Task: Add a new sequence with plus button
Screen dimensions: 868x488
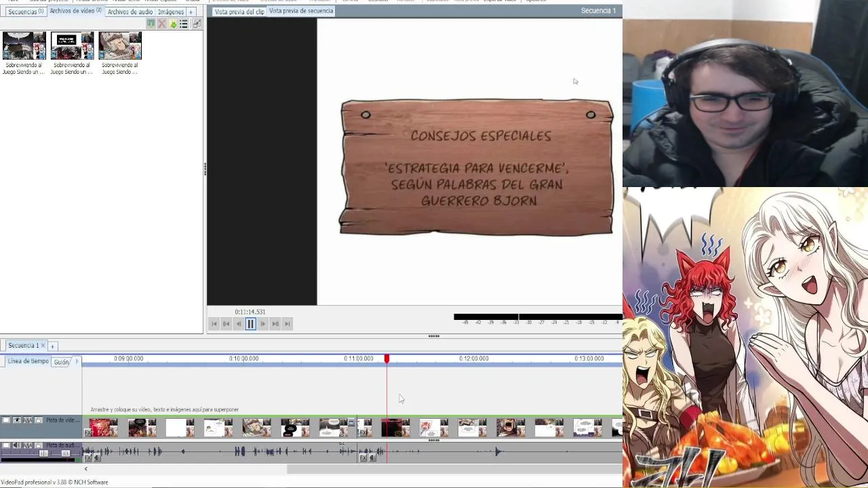Action: pos(52,346)
